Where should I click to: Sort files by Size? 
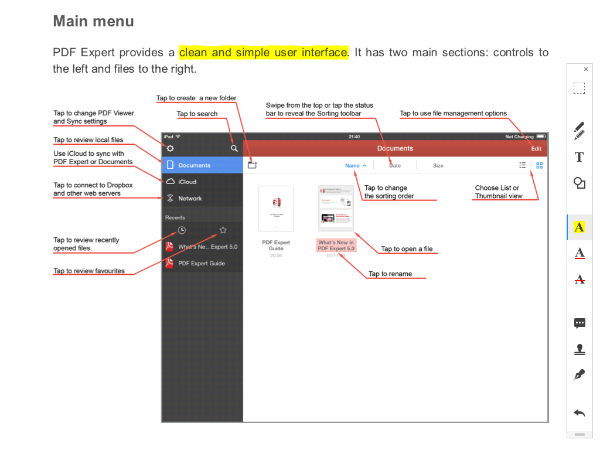[x=438, y=165]
